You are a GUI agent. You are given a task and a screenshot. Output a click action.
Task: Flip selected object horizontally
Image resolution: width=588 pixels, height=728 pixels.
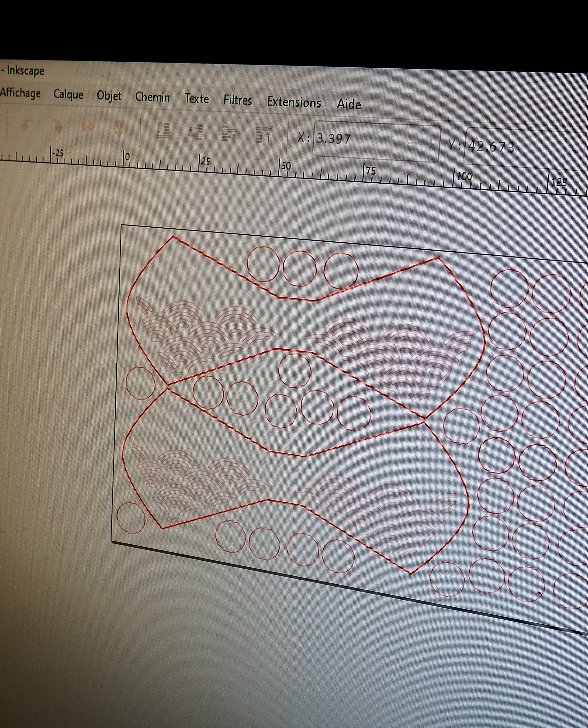[88, 128]
